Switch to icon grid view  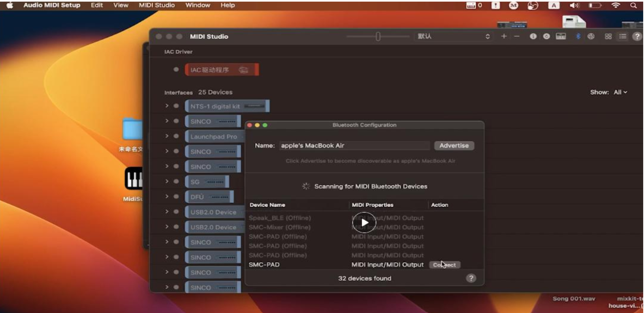pyautogui.click(x=608, y=36)
